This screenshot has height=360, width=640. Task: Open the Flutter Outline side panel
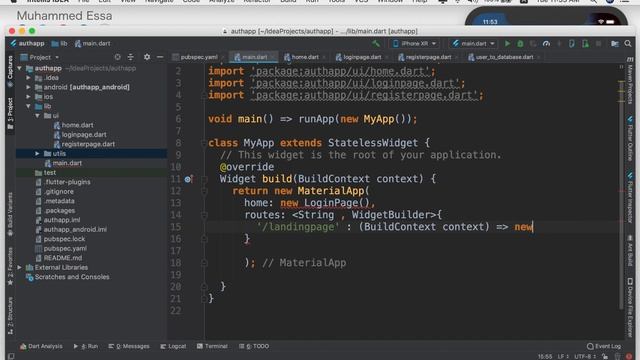click(630, 139)
